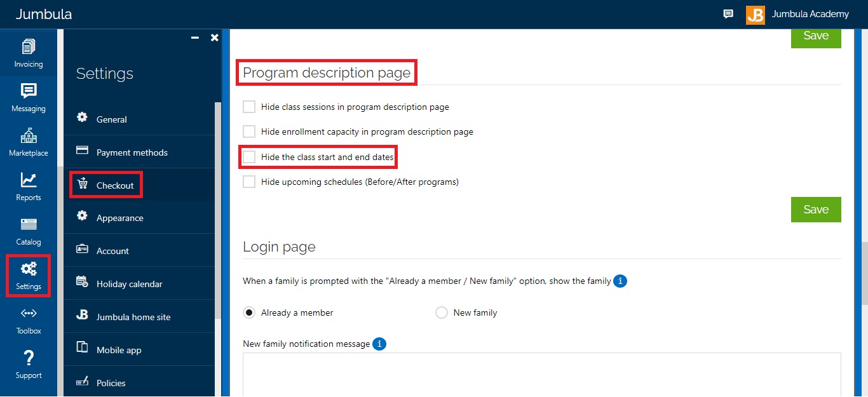Open Payment methods settings item
This screenshot has width=868, height=397.
(139, 152)
